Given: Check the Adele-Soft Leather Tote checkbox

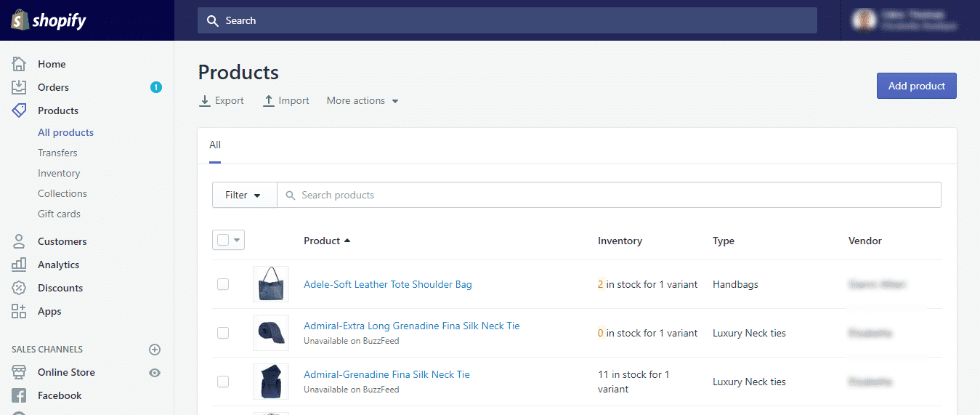Looking at the screenshot, I should (223, 284).
